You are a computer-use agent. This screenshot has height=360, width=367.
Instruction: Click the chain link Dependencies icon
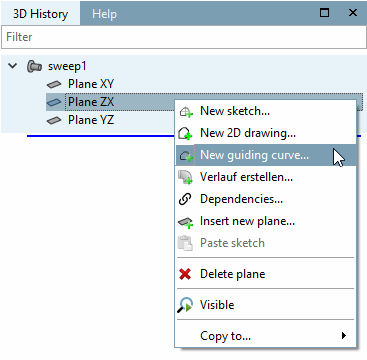pyautogui.click(x=185, y=199)
